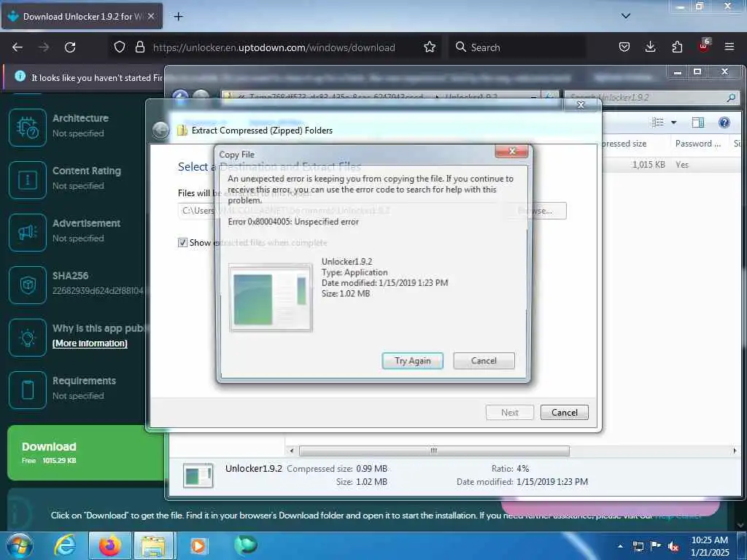
Task: Click the Explorer search box for Unlocker1.9.2
Action: click(x=651, y=98)
